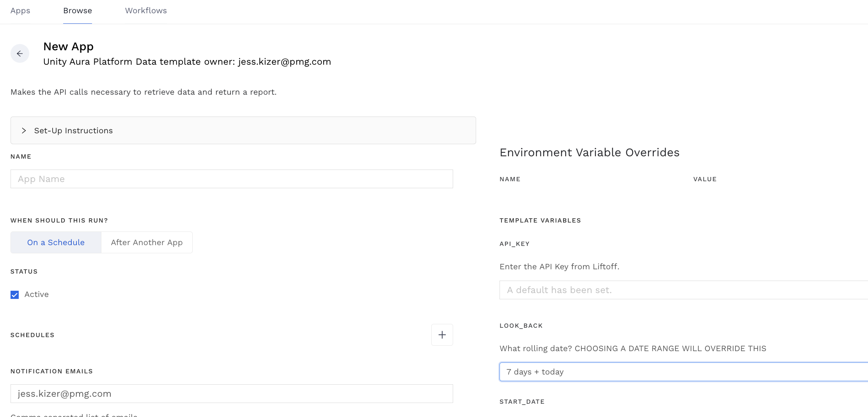Viewport: 868px width, 417px height.
Task: Click the Active label text
Action: click(37, 294)
